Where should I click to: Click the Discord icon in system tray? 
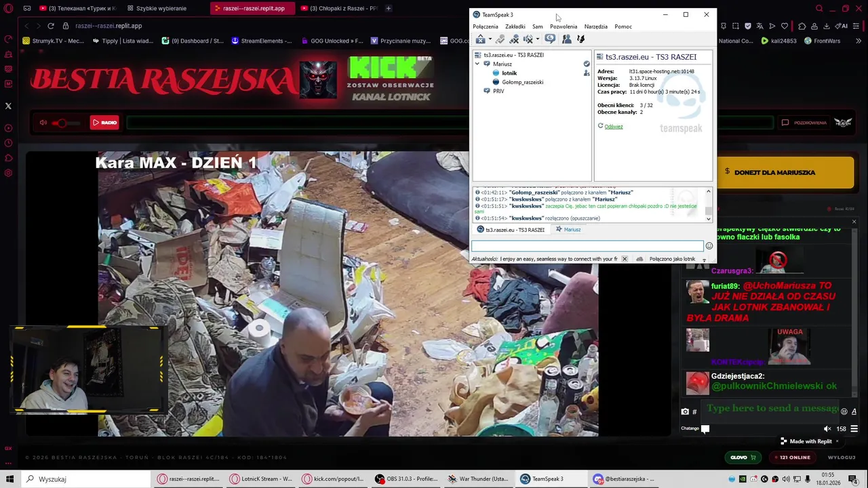click(x=753, y=479)
